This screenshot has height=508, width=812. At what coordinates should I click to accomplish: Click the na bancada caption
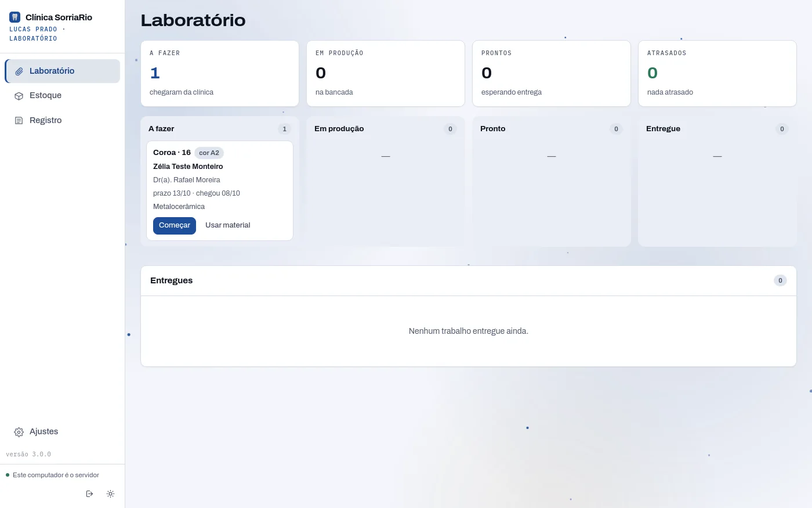click(334, 92)
